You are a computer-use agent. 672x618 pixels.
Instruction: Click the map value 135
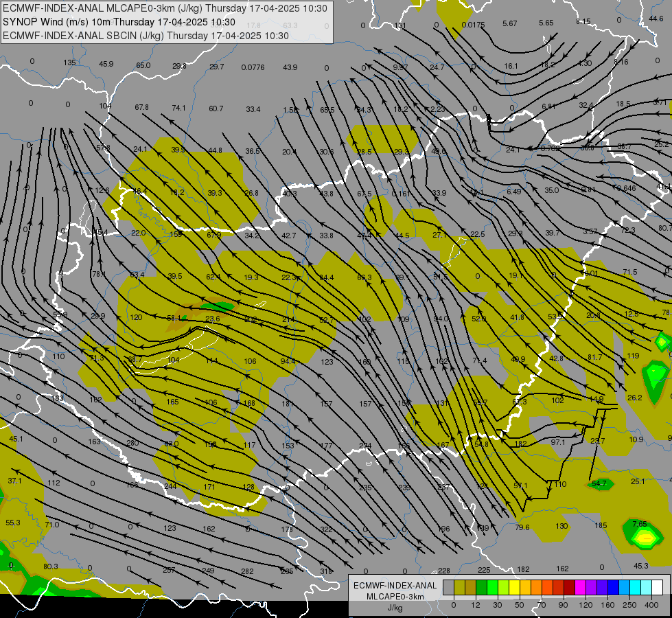(69, 62)
